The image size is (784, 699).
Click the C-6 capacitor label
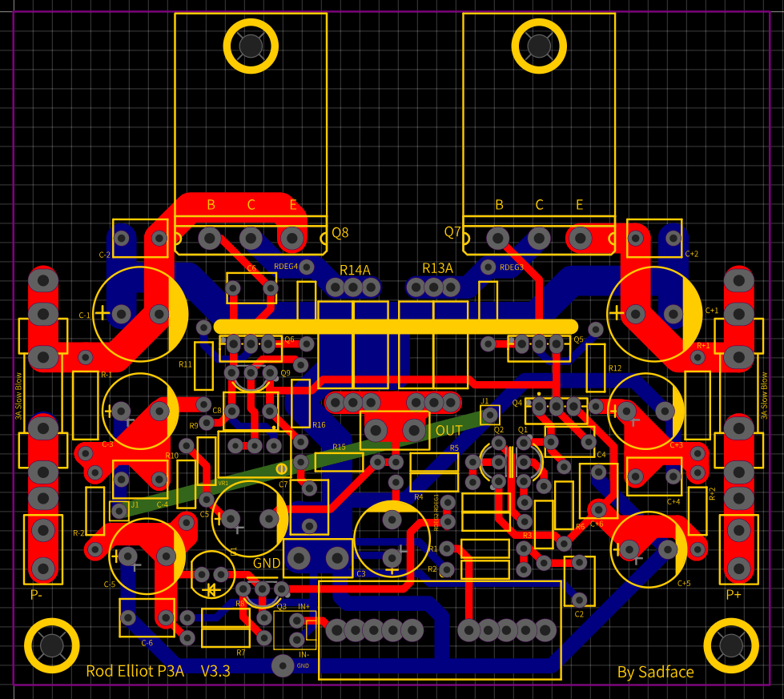tap(147, 643)
